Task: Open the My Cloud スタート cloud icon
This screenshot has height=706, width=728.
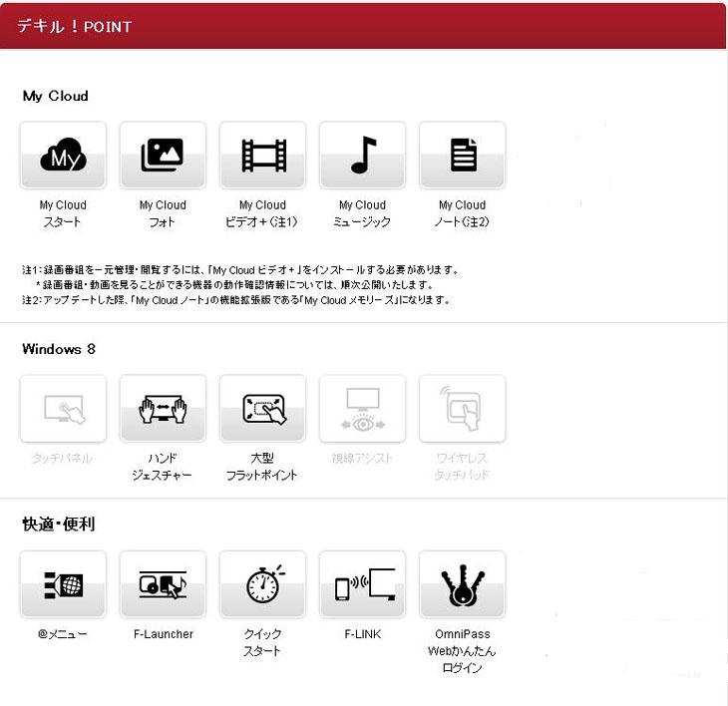Action: [x=63, y=155]
